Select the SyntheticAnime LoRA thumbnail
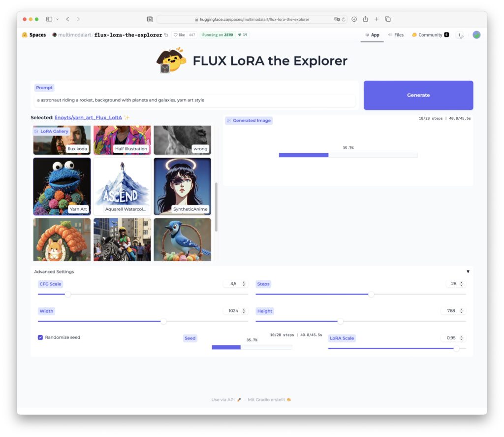The image size is (504, 437). (183, 186)
